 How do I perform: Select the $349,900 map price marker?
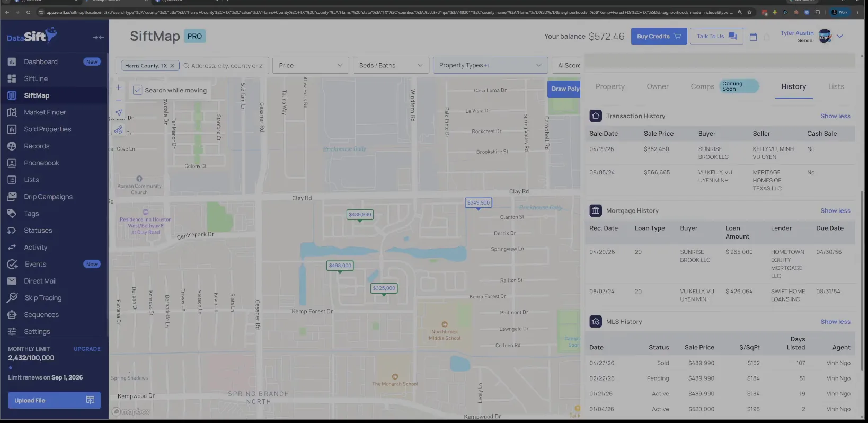pyautogui.click(x=479, y=202)
